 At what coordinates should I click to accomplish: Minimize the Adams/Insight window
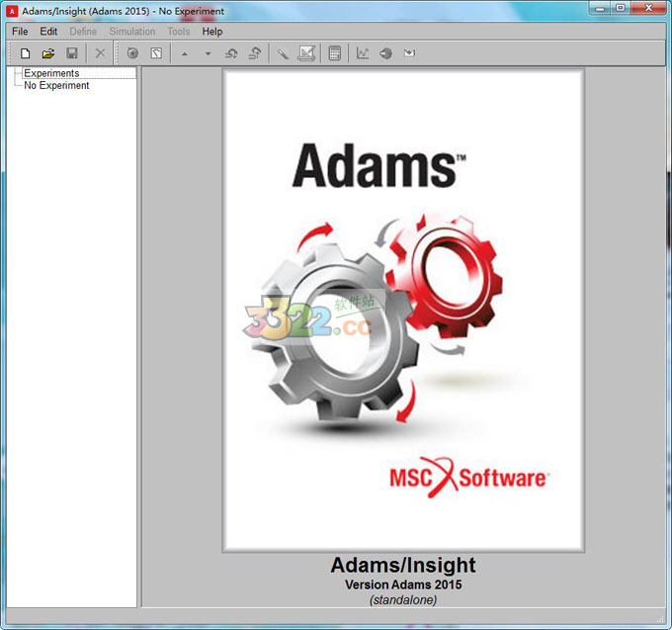600,8
